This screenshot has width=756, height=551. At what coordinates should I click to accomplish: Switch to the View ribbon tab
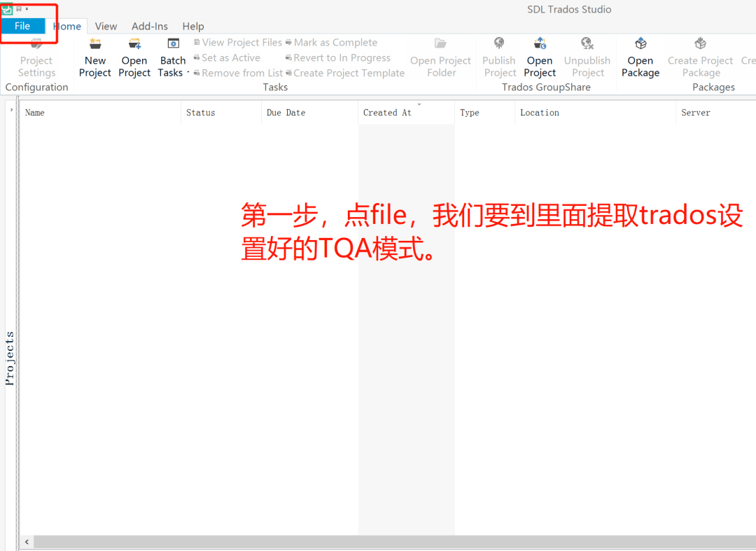click(106, 26)
